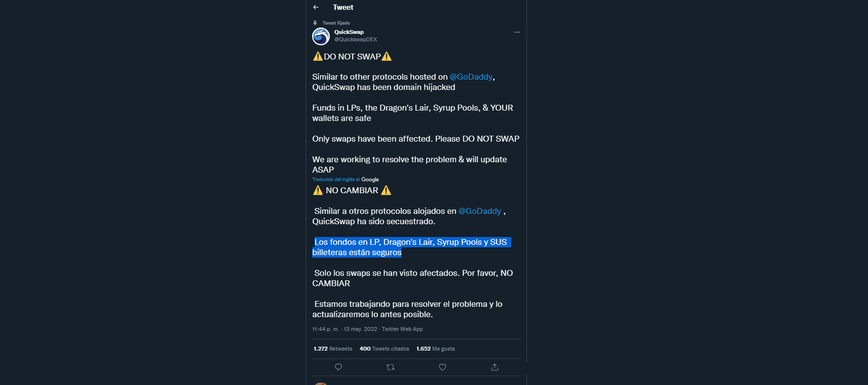The width and height of the screenshot is (868, 385).
Task: Click the Twitter Web App source link
Action: point(402,329)
